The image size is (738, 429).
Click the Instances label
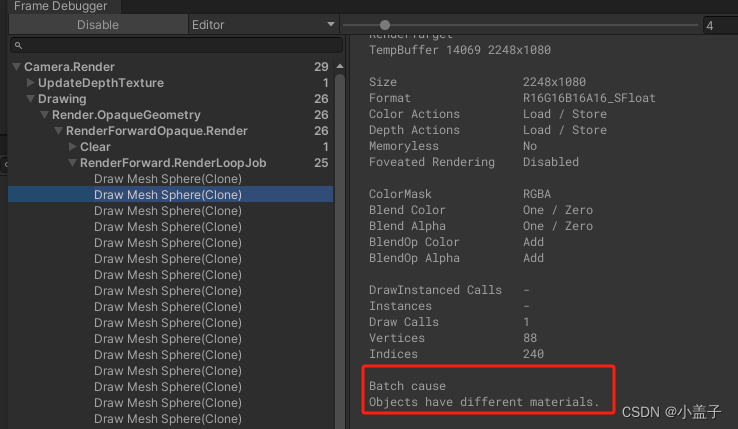(x=400, y=306)
